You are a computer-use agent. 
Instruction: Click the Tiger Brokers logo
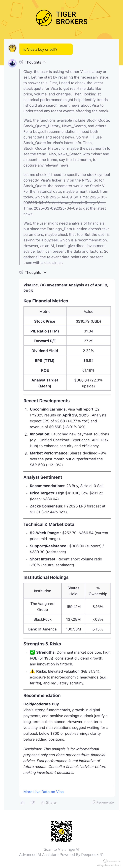61,18
